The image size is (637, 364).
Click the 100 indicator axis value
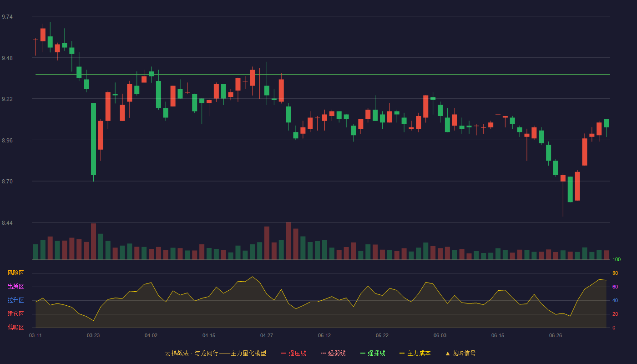point(617,260)
